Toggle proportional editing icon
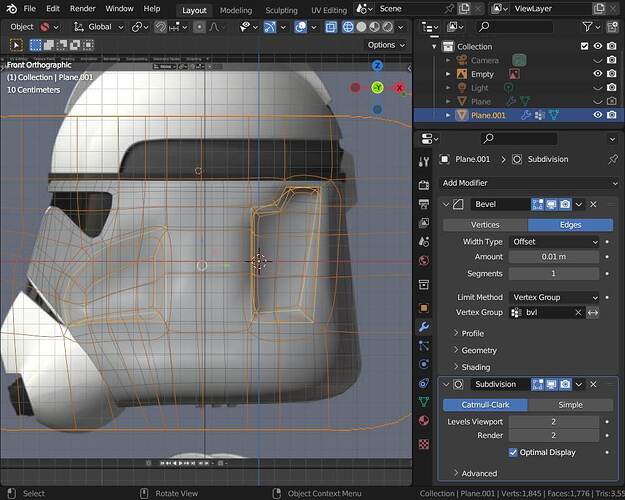625x500 pixels. pos(199,27)
